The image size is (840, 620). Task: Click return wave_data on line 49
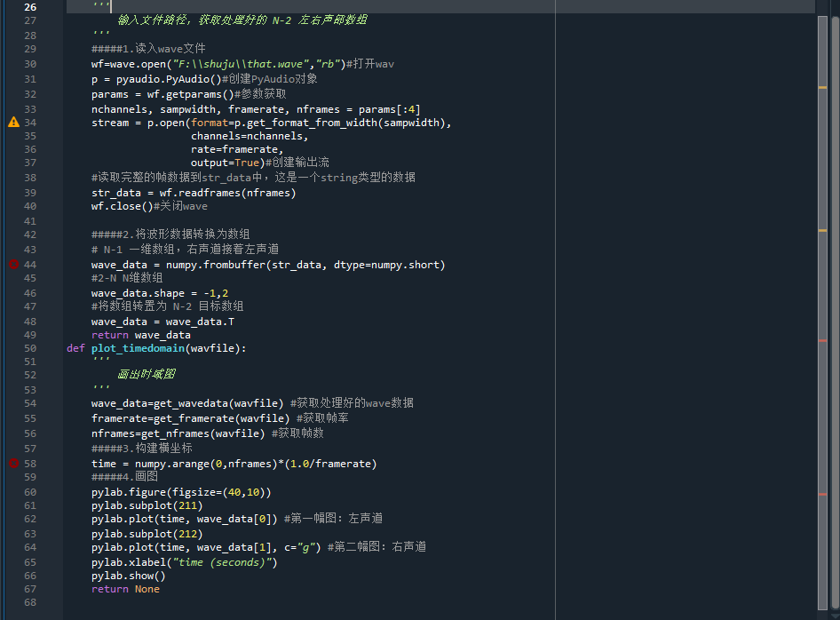[x=141, y=335]
